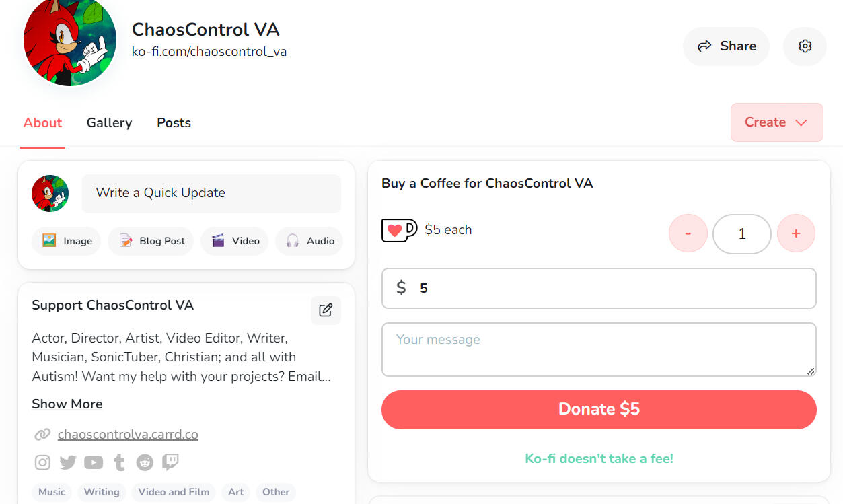
Task: Open the YouTube social icon
Action: click(x=94, y=462)
